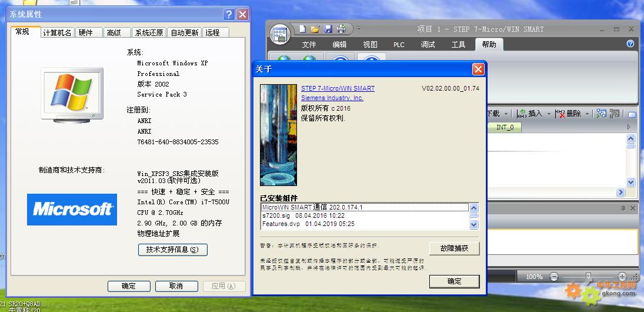
Task: Switch to the 计算机名 tab
Action: pyautogui.click(x=57, y=33)
